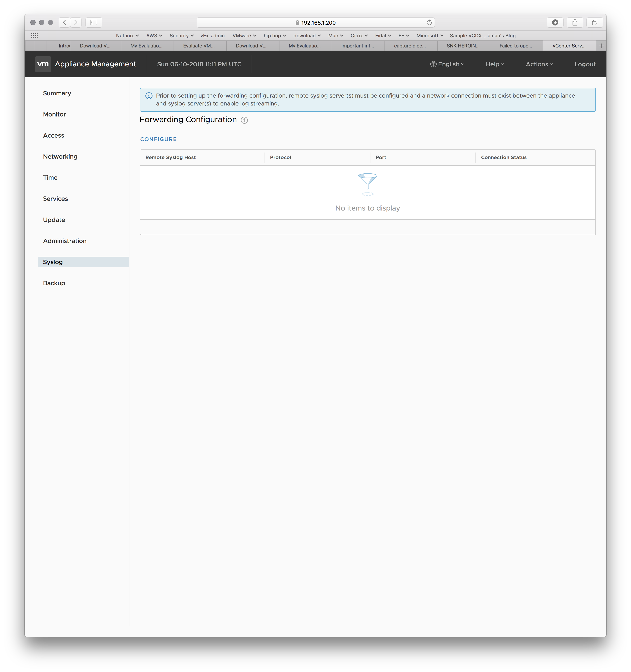
Task: Go to the Summary section
Action: coord(57,93)
